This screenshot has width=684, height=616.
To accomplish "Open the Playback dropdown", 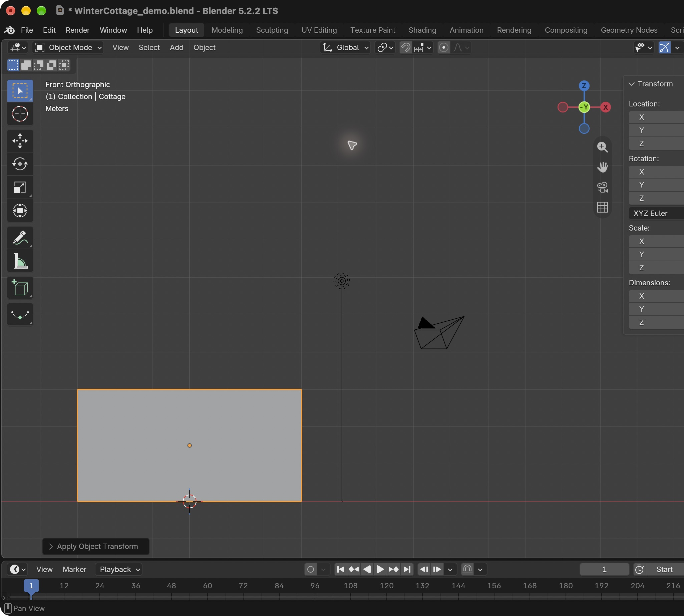I will point(118,570).
